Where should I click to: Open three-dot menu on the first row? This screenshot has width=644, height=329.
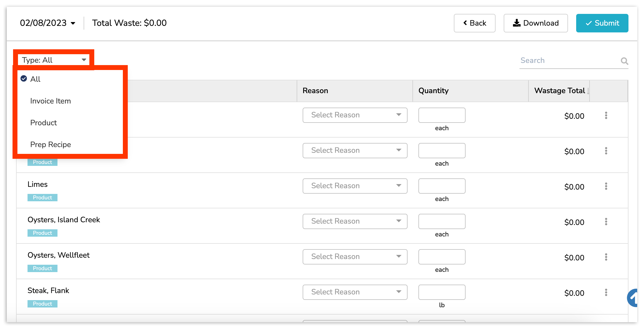606,115
